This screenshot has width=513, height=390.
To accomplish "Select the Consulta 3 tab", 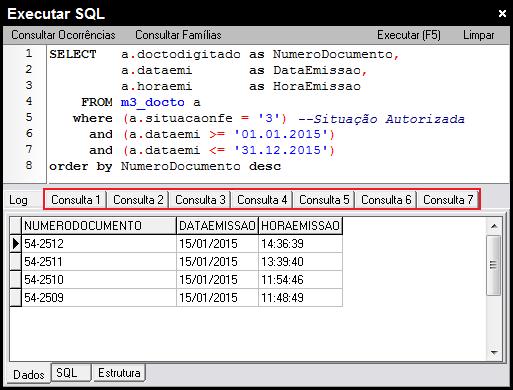I will click(x=200, y=200).
